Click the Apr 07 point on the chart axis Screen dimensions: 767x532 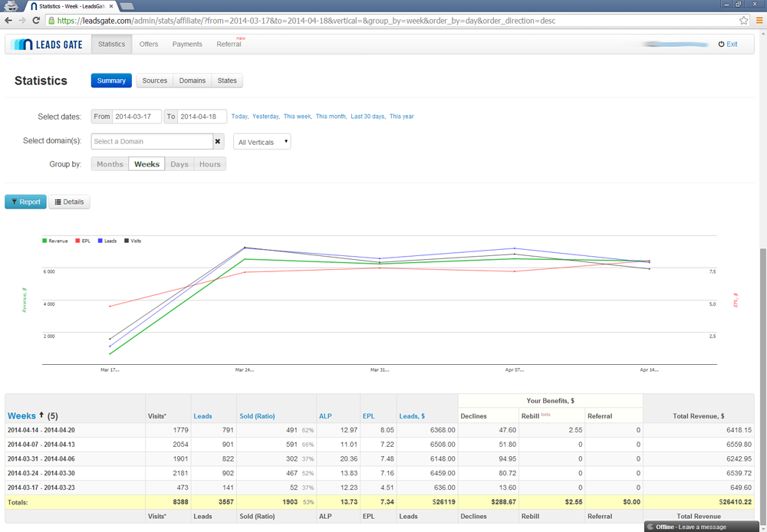point(515,370)
